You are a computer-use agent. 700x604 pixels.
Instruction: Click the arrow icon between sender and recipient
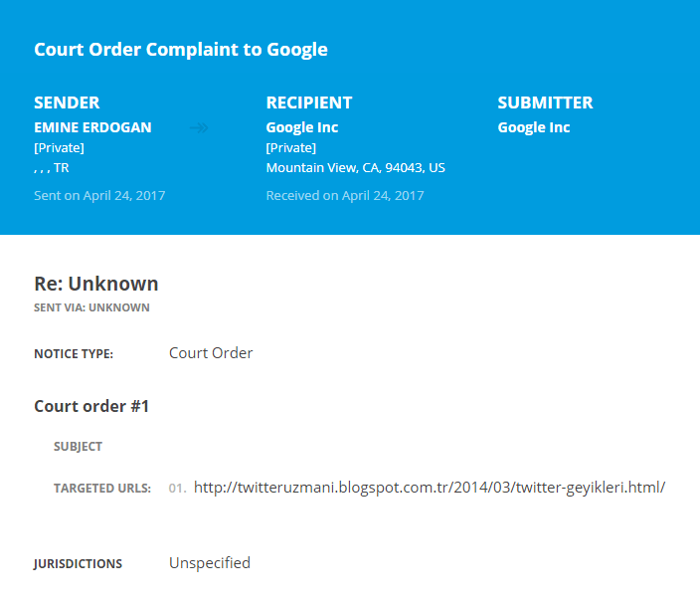click(x=199, y=128)
